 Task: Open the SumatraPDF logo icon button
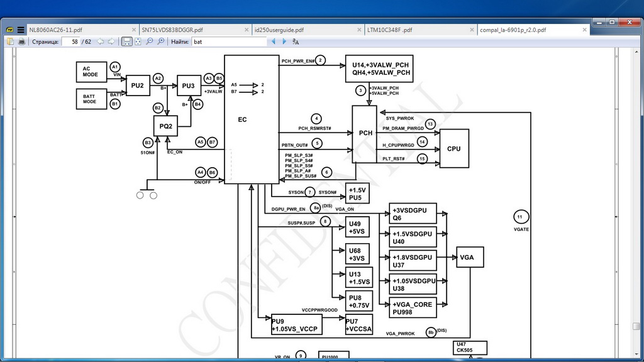point(10,30)
